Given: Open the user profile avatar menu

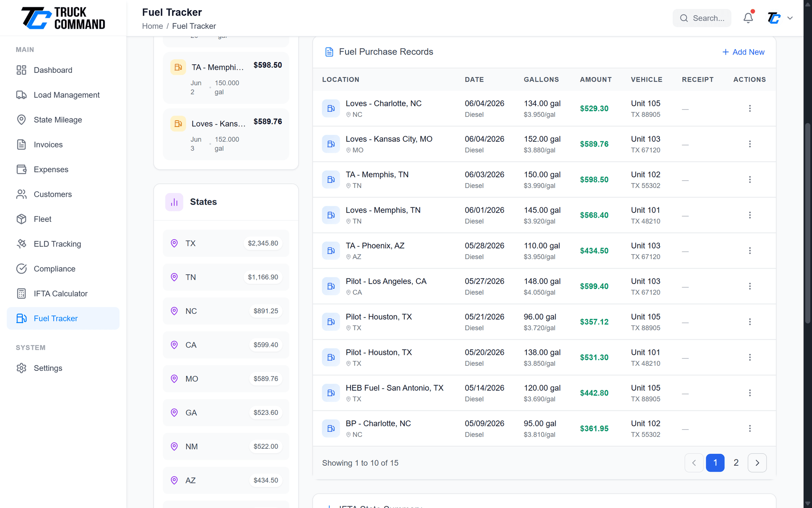Looking at the screenshot, I should pos(774,18).
